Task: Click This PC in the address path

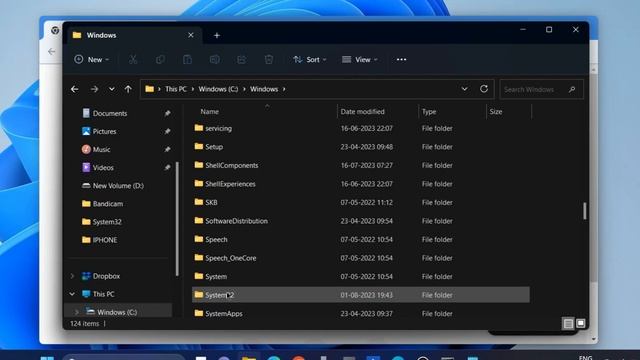Action: click(176, 89)
